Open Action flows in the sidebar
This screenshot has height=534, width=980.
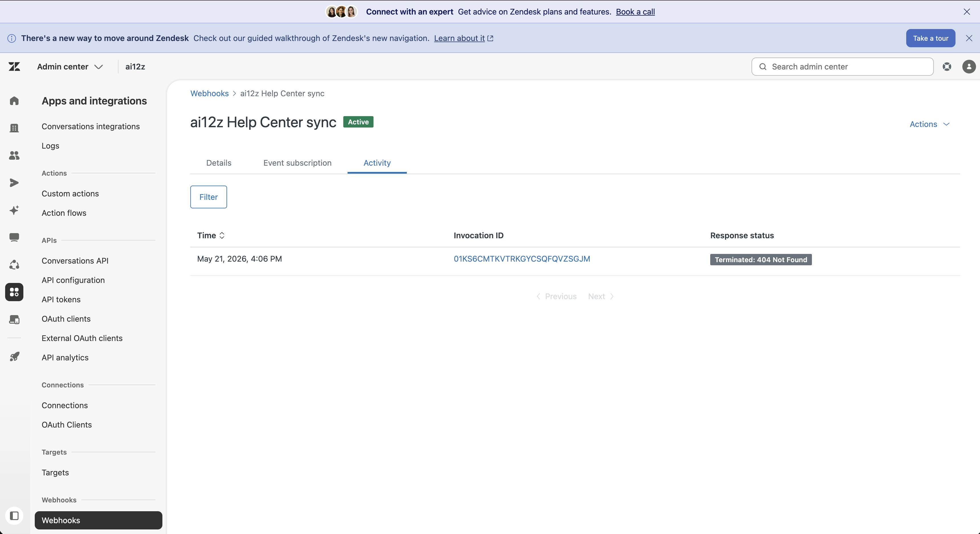click(64, 213)
